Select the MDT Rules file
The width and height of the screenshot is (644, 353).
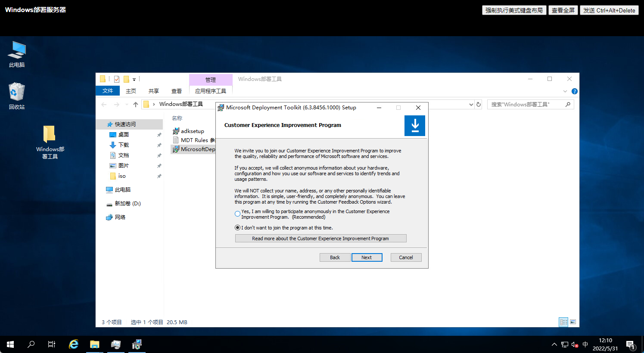click(x=194, y=140)
